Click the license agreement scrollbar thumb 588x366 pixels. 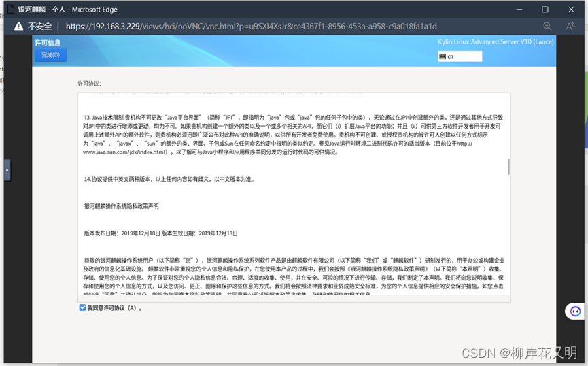click(508, 166)
